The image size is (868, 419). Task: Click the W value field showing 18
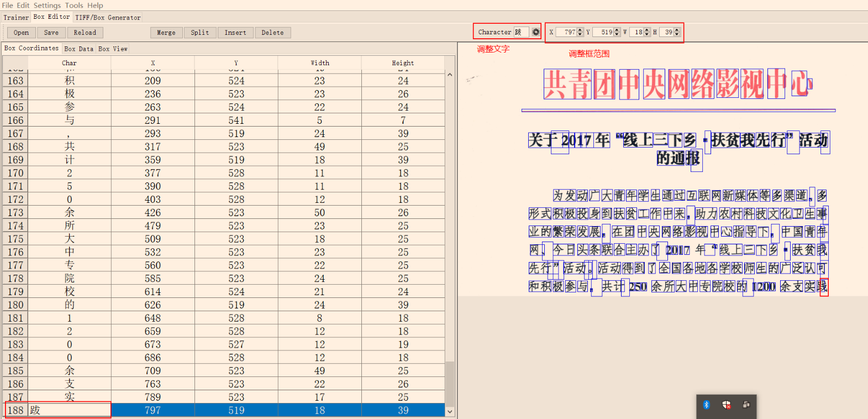coord(636,32)
